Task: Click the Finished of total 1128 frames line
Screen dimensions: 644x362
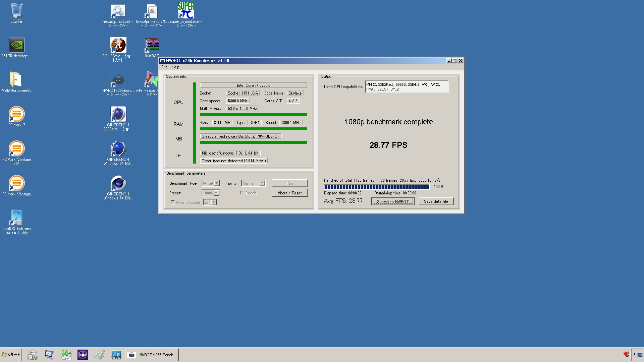Action: tap(382, 180)
